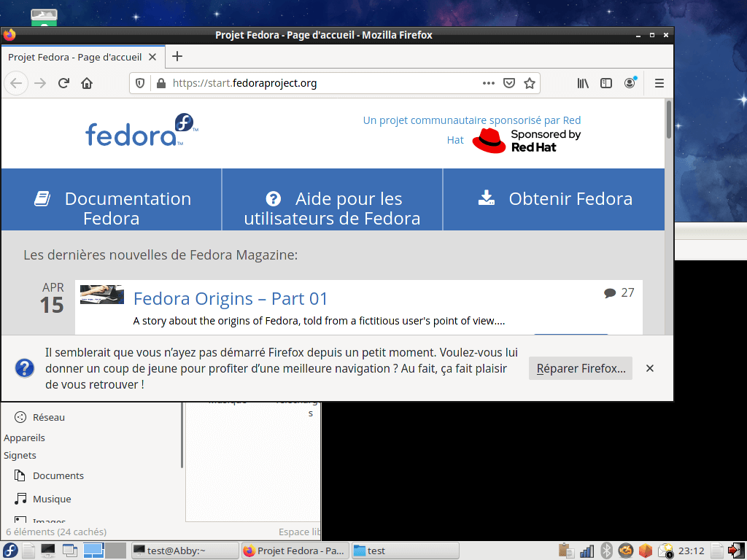Image resolution: width=747 pixels, height=560 pixels.
Task: Switch to test@Abby terminal taskbar entry
Action: click(185, 551)
